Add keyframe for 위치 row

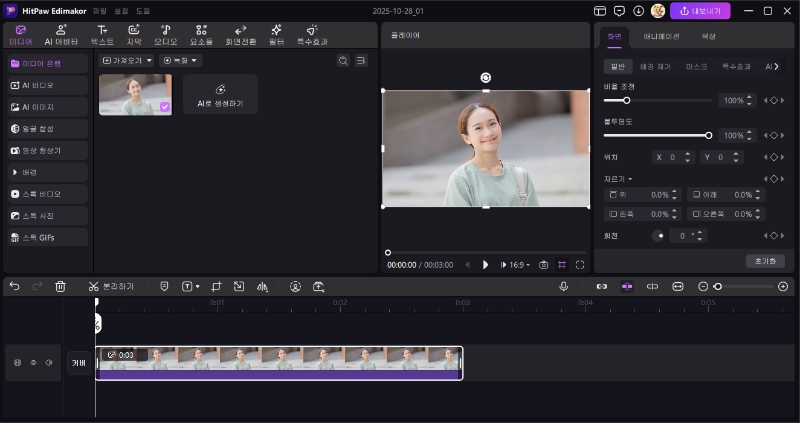click(x=774, y=157)
